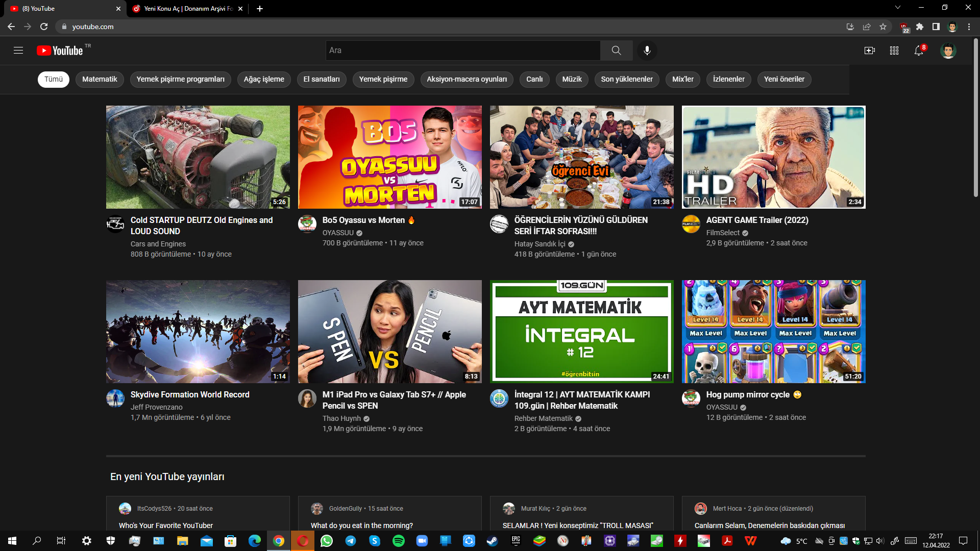Click the Ara search input field
This screenshot has height=551, width=980.
click(x=463, y=50)
